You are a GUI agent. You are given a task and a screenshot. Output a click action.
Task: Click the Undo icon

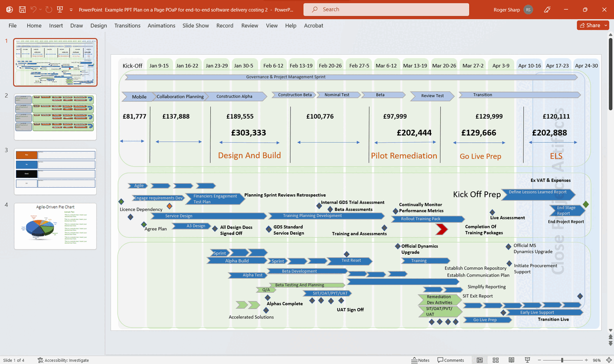34,9
